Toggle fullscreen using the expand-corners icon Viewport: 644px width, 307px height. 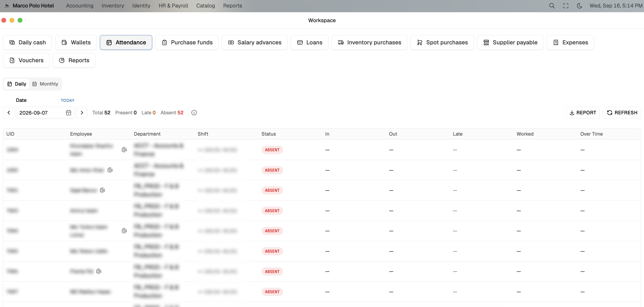click(566, 6)
